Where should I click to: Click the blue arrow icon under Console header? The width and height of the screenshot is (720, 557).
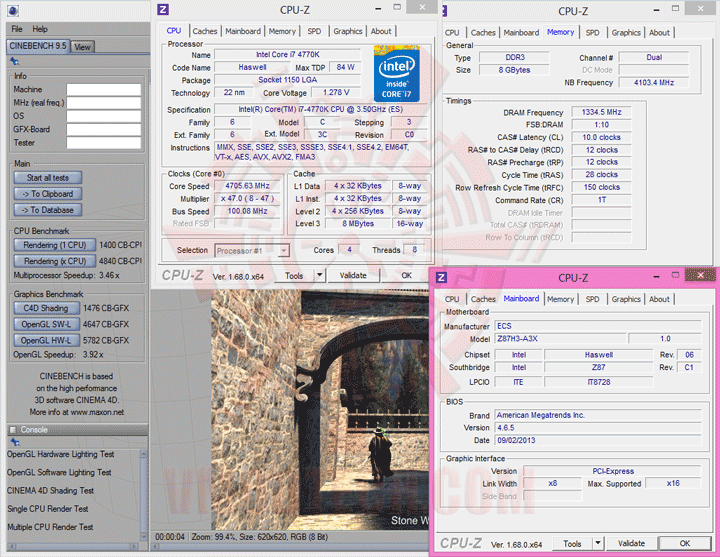tap(17, 443)
